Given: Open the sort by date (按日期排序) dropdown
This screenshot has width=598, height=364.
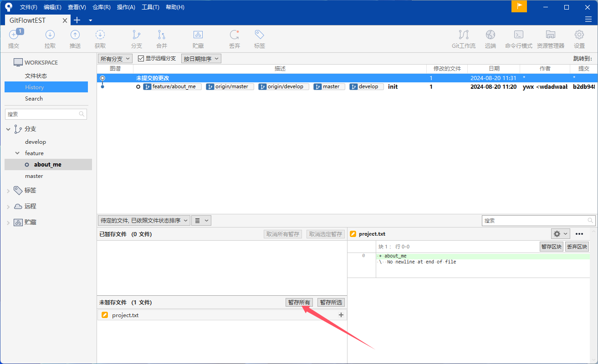Looking at the screenshot, I should click(x=201, y=59).
